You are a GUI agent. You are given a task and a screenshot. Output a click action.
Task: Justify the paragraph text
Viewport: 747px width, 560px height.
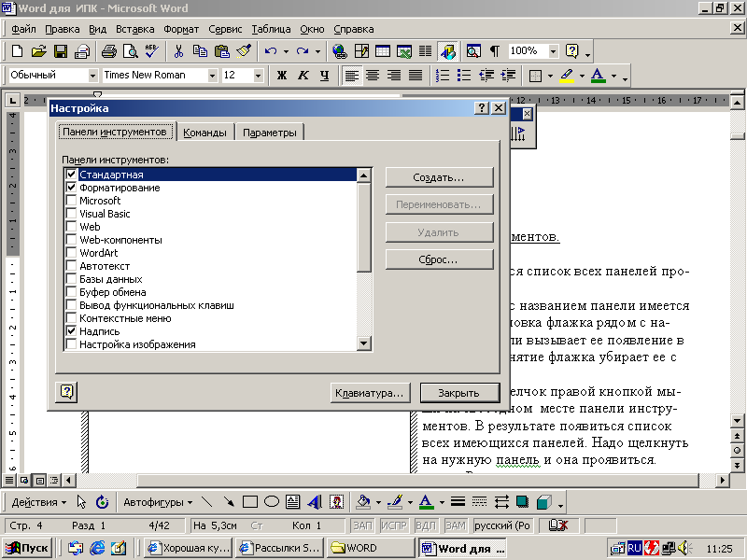coord(416,76)
